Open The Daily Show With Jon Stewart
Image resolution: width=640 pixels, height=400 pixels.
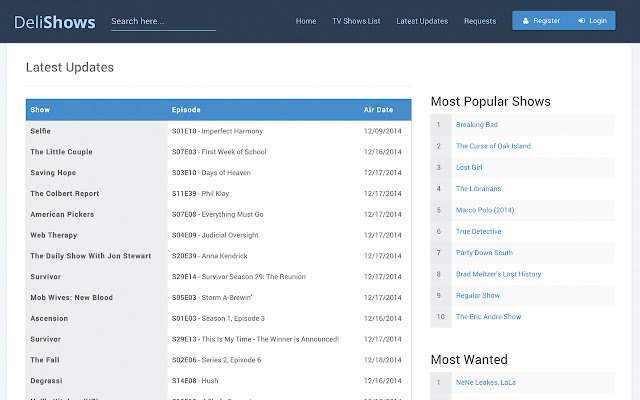(x=91, y=256)
